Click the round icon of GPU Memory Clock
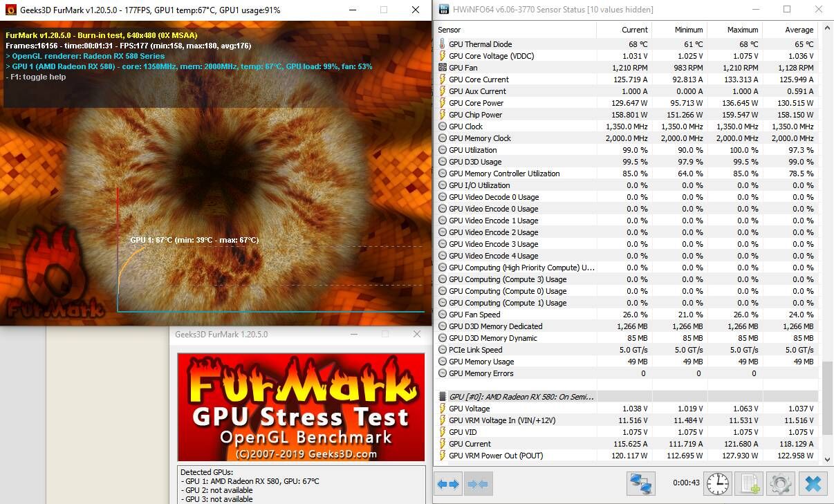Screen dimensions: 834x504 pyautogui.click(x=443, y=138)
